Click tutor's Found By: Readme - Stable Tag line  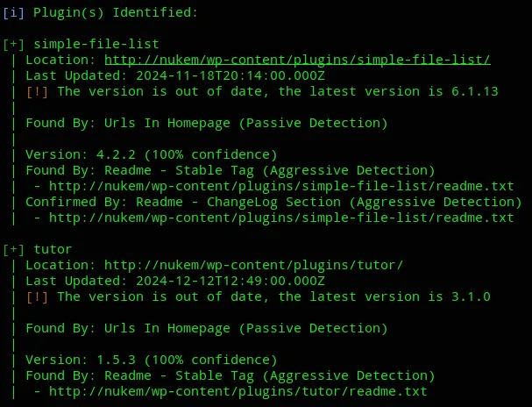[x=231, y=375]
